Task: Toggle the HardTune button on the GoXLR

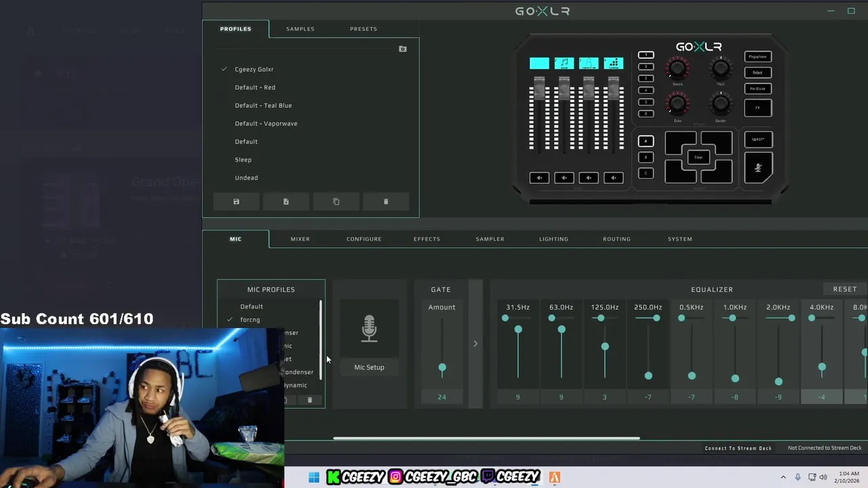Action: click(x=757, y=89)
